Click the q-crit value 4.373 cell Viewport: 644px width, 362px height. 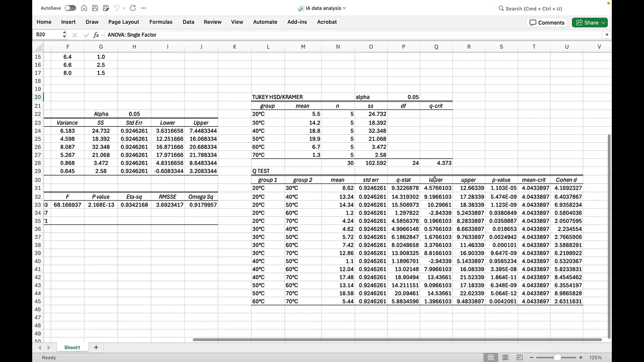click(436, 163)
